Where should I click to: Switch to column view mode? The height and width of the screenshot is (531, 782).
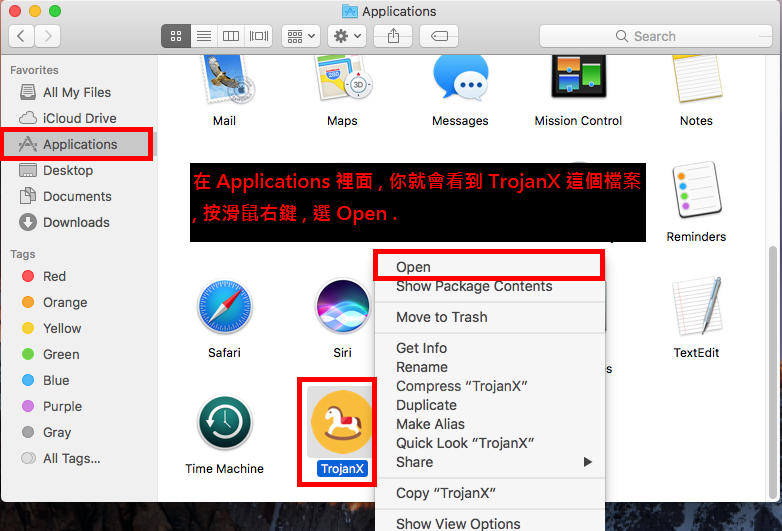(231, 36)
